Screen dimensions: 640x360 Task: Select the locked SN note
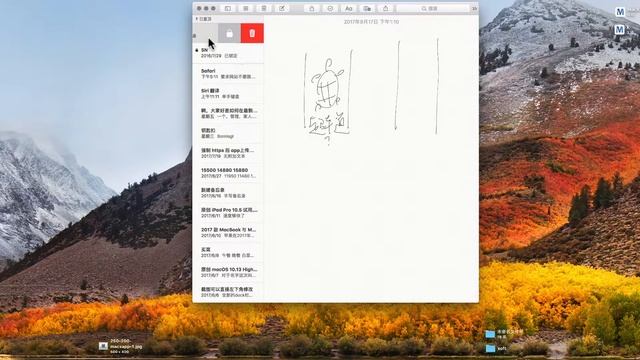228,53
